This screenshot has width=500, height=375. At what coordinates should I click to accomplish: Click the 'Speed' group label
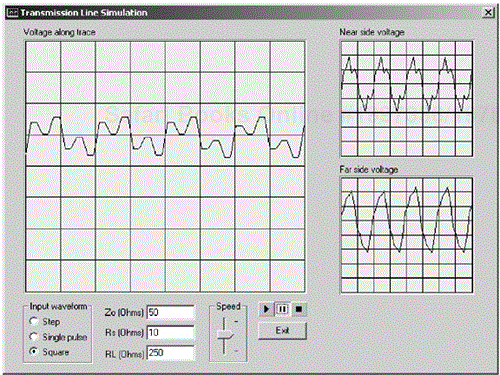[x=228, y=306]
